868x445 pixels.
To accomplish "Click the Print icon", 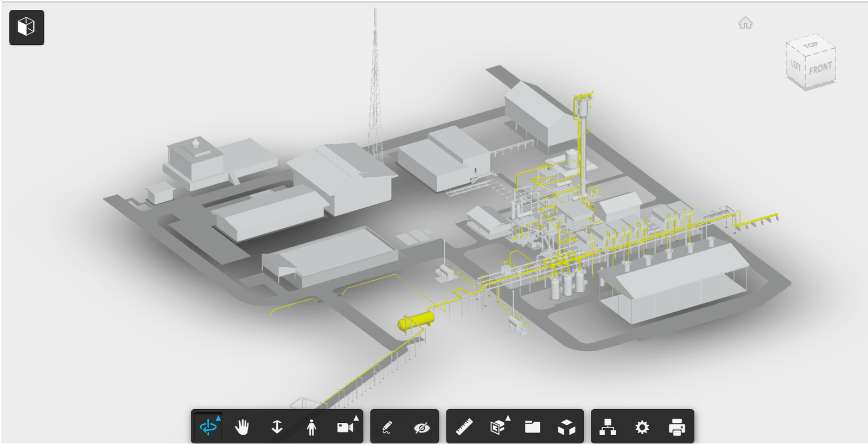I will coord(676,427).
